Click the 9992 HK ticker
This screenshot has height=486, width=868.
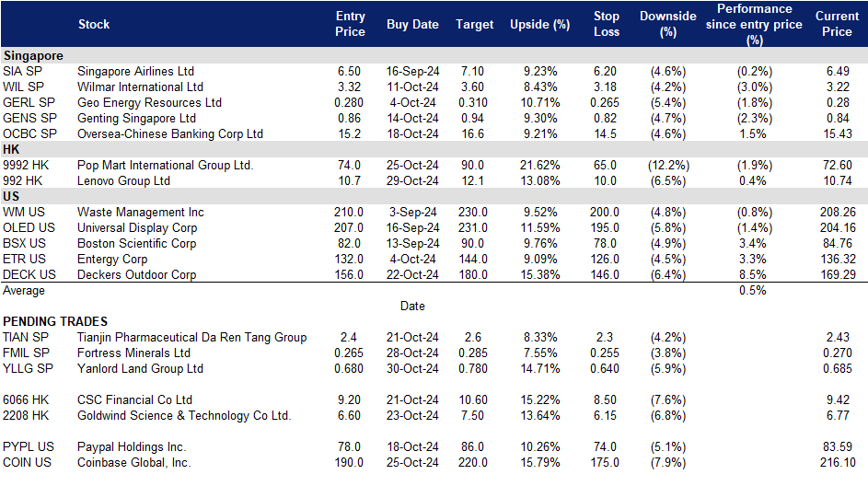tap(26, 166)
